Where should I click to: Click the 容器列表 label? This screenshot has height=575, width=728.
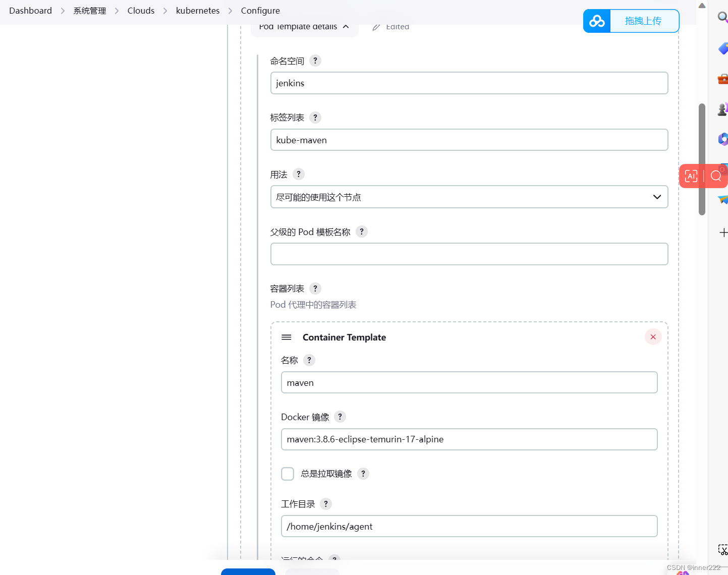tap(287, 289)
